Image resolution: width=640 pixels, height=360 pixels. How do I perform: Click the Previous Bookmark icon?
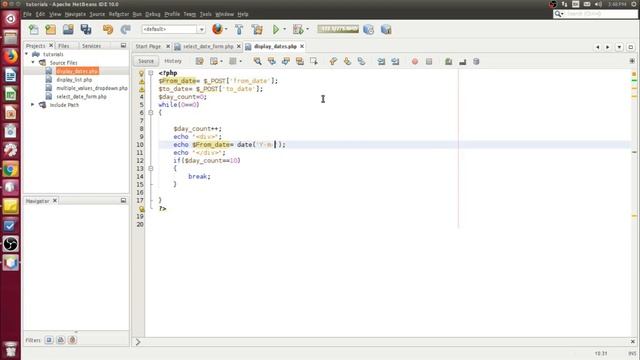pyautogui.click(x=333, y=61)
